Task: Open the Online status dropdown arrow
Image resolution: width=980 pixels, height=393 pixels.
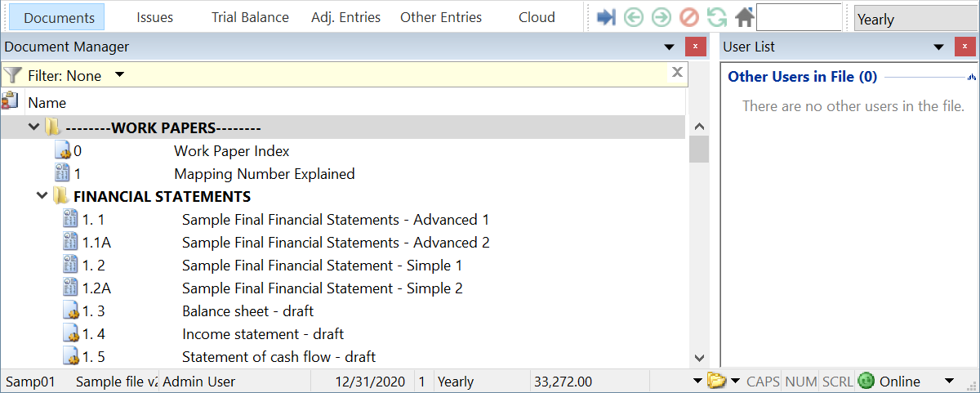Action: 949,381
